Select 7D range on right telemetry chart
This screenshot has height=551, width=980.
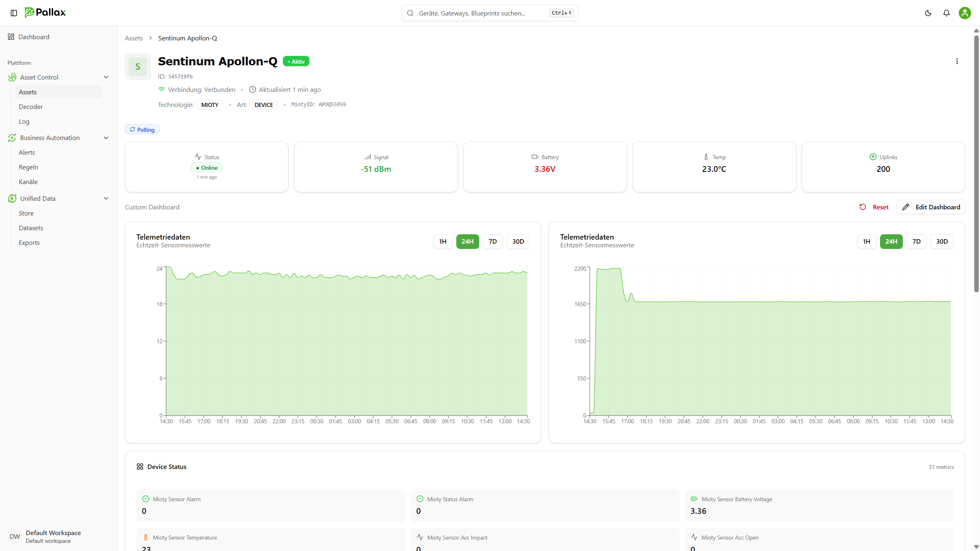point(916,242)
